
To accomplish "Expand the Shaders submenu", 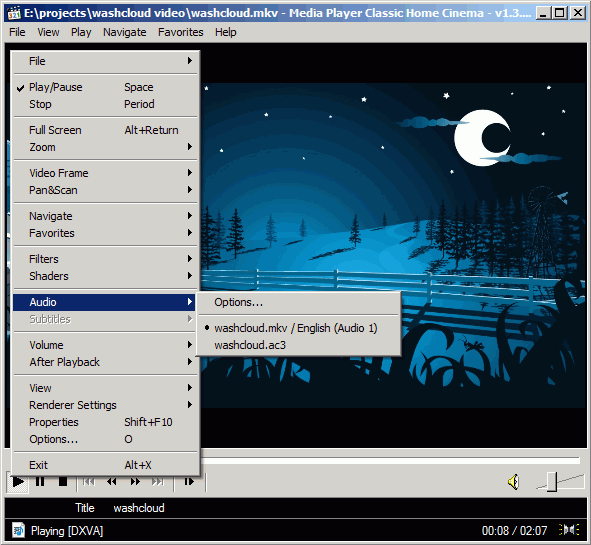I will pos(105,276).
